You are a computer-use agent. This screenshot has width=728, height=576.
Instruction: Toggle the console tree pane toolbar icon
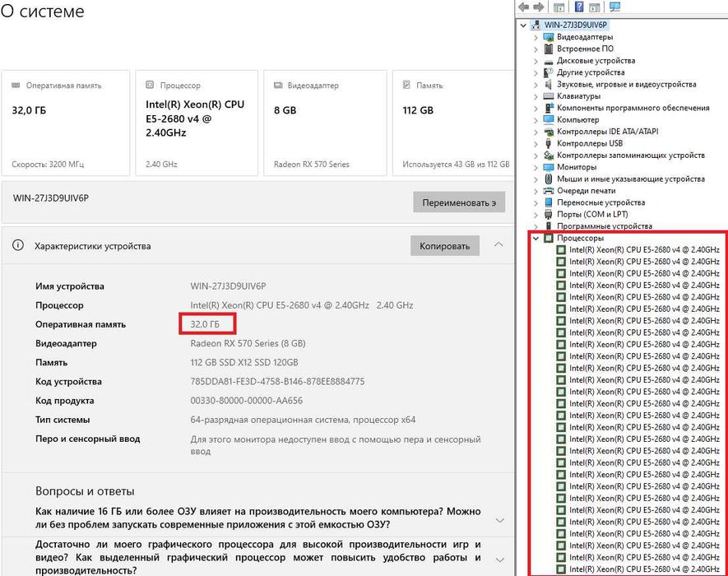point(559,7)
